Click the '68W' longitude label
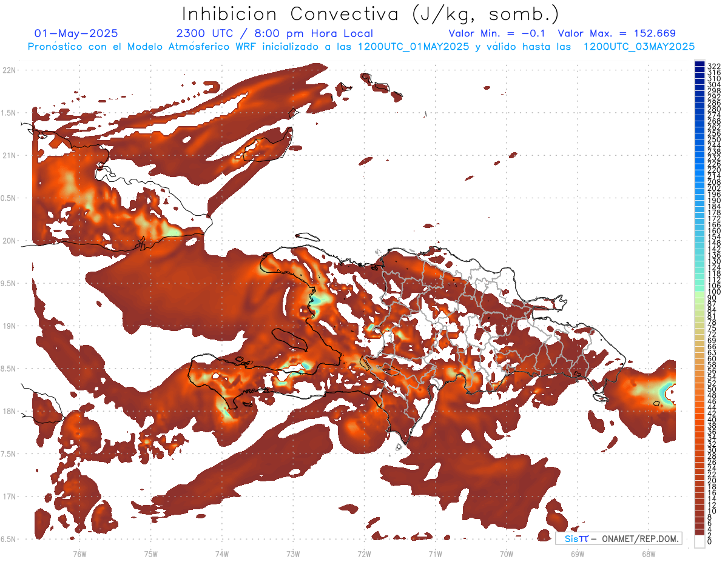The width and height of the screenshot is (728, 562). tap(649, 554)
